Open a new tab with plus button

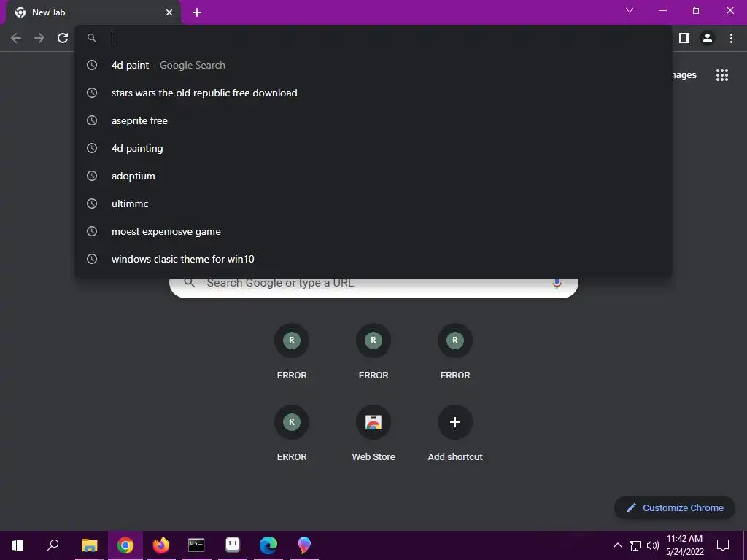tap(197, 12)
